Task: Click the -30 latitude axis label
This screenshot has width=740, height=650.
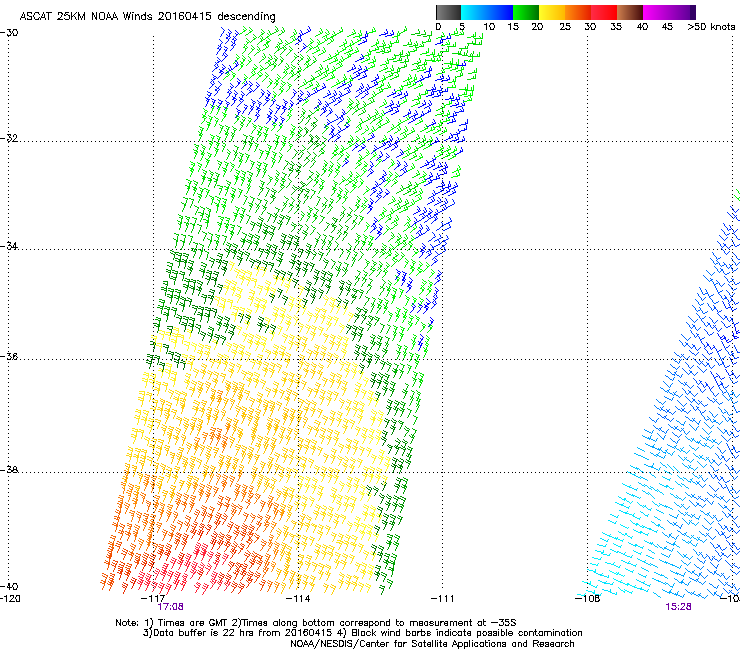Action: click(x=9, y=33)
